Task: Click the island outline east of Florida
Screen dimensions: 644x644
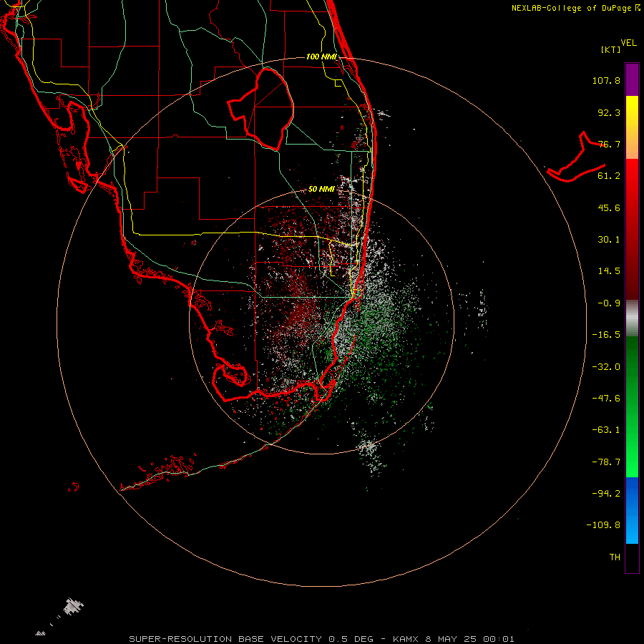Action: click(576, 158)
